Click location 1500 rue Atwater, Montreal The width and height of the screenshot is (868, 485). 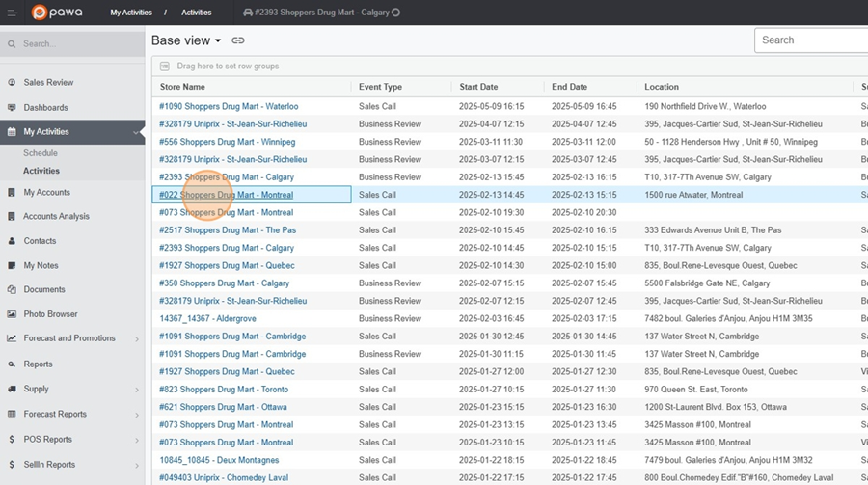coord(693,195)
